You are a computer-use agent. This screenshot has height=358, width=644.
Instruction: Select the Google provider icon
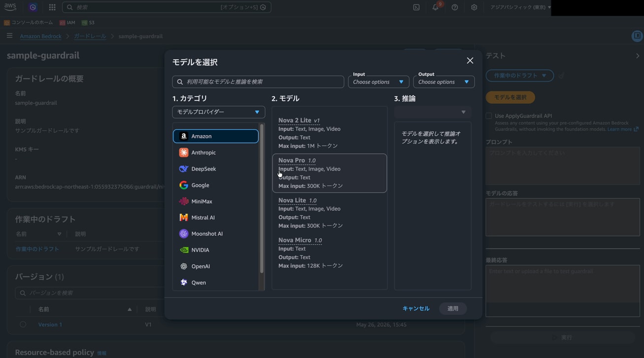183,185
